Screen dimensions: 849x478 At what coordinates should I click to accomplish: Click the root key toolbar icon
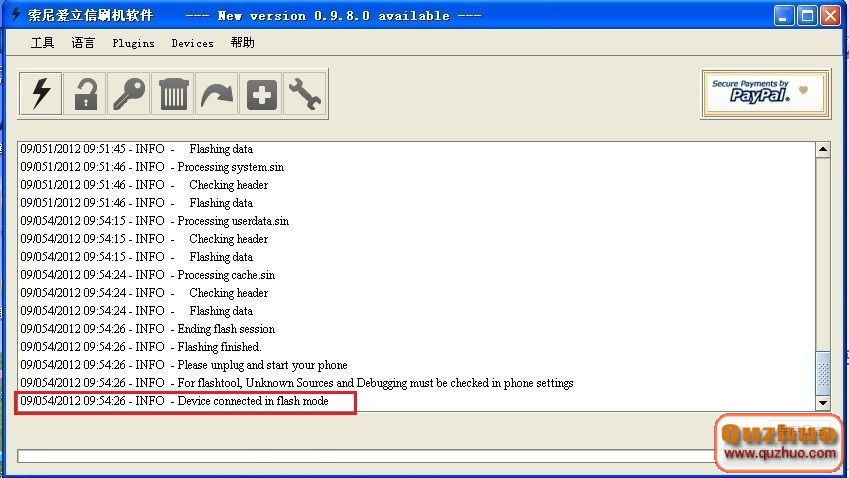(x=129, y=94)
